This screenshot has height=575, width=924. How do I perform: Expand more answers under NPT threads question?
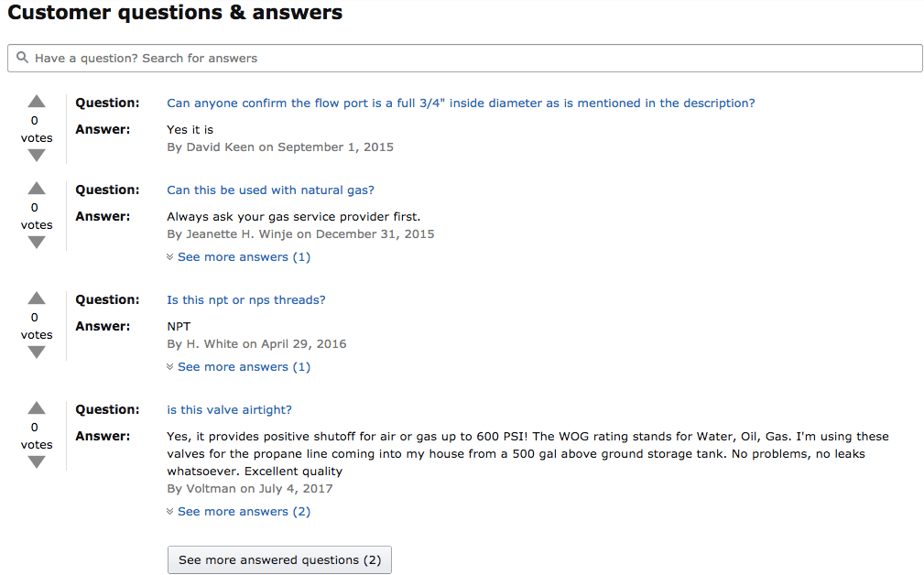click(x=239, y=367)
